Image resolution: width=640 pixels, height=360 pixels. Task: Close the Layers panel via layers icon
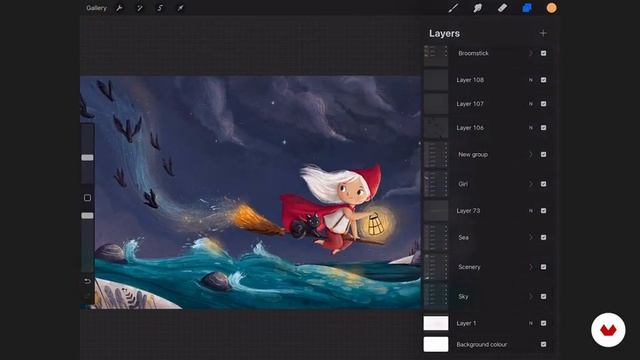pyautogui.click(x=527, y=8)
